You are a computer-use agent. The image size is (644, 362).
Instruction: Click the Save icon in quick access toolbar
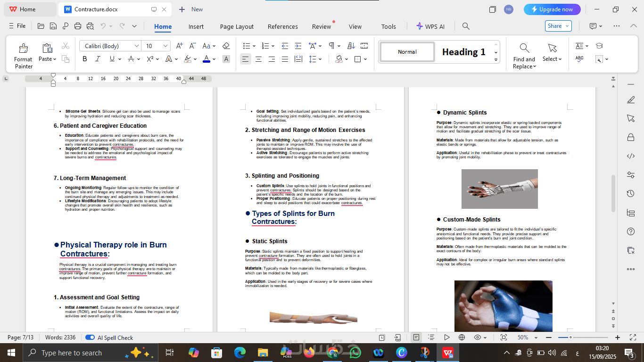click(x=53, y=26)
